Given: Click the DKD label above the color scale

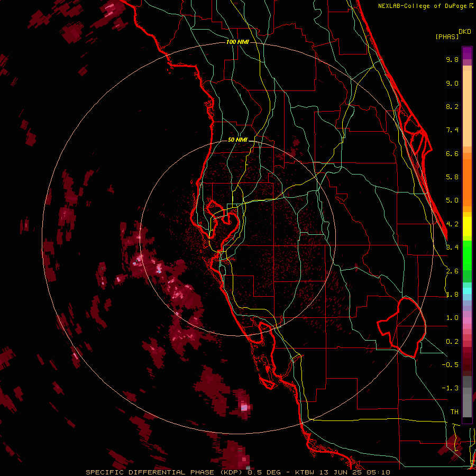Looking at the screenshot, I should pos(464,32).
